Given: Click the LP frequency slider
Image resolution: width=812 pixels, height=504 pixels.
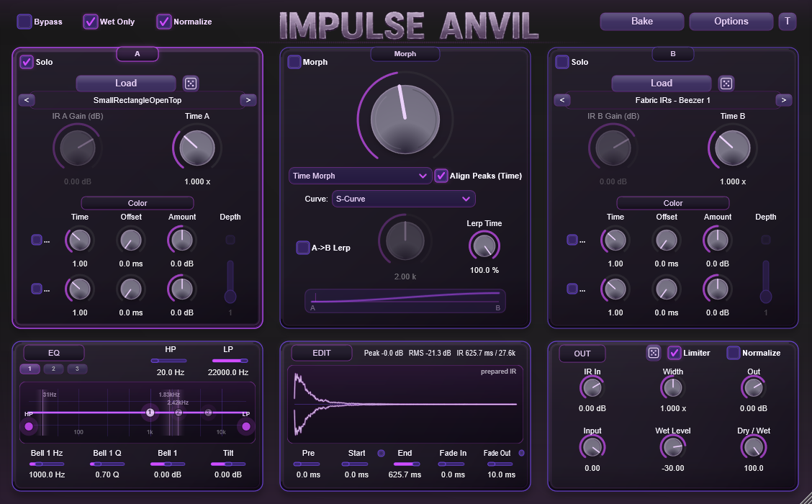Looking at the screenshot, I should [230, 361].
